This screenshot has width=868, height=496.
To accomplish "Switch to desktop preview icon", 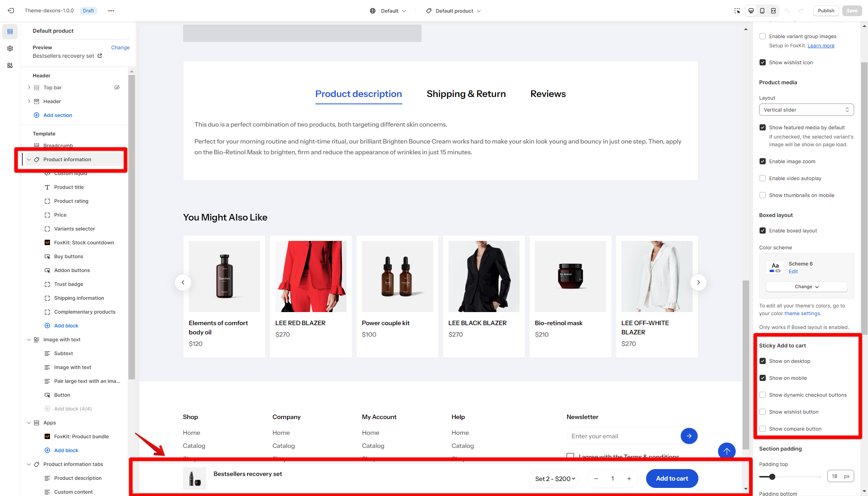I will [x=751, y=11].
